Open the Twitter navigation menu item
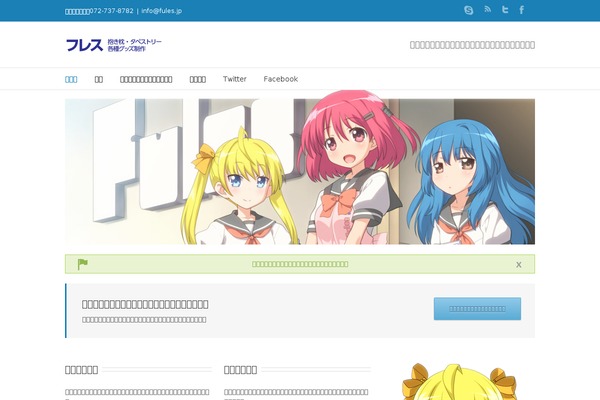600x400 pixels. coord(235,79)
